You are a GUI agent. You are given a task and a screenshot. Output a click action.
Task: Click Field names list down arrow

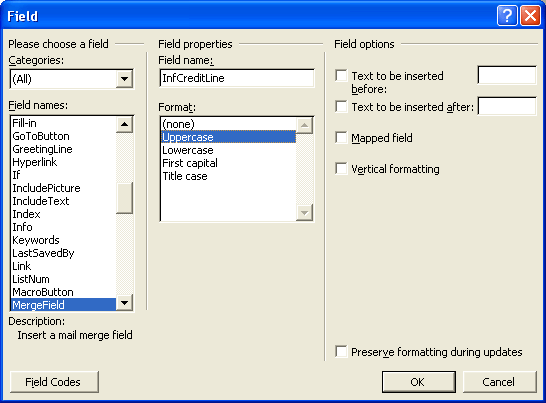tap(124, 302)
